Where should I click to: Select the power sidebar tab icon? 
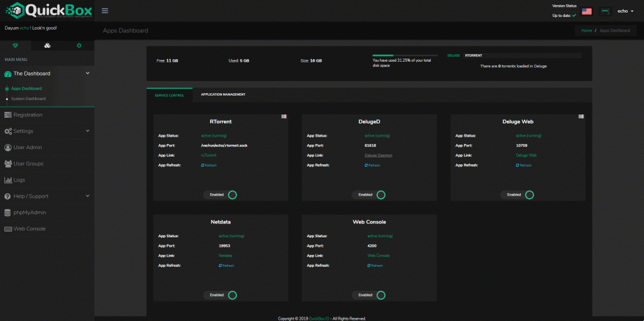tap(79, 45)
